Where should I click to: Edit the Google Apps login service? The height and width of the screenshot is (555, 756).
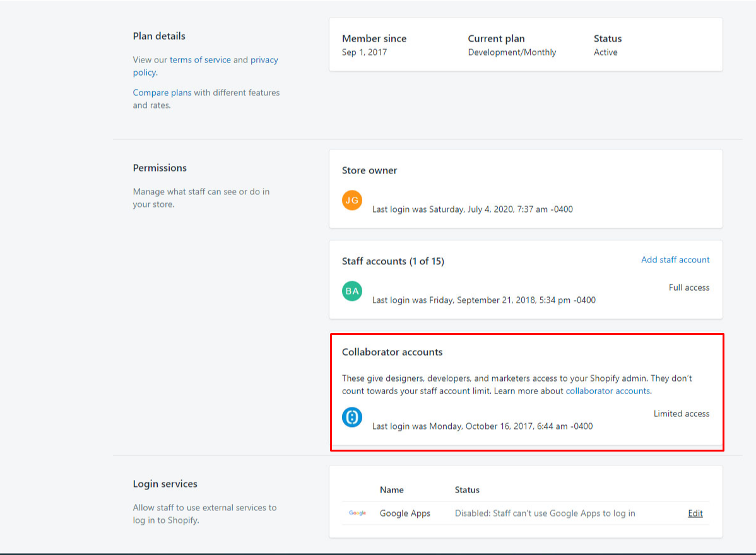point(695,513)
